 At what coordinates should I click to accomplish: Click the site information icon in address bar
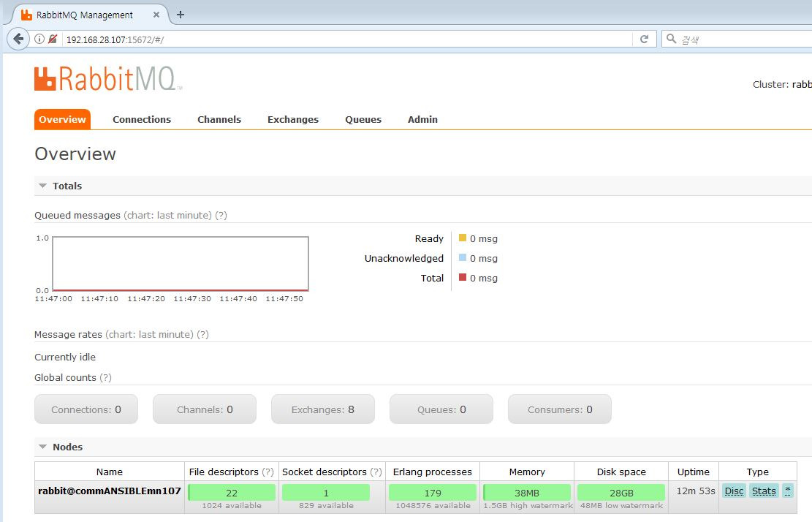coord(39,39)
